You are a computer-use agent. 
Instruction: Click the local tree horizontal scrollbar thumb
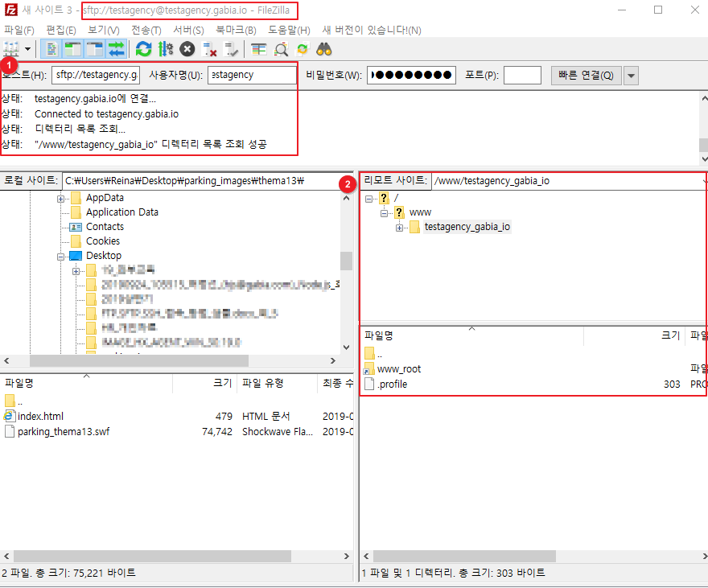139,360
